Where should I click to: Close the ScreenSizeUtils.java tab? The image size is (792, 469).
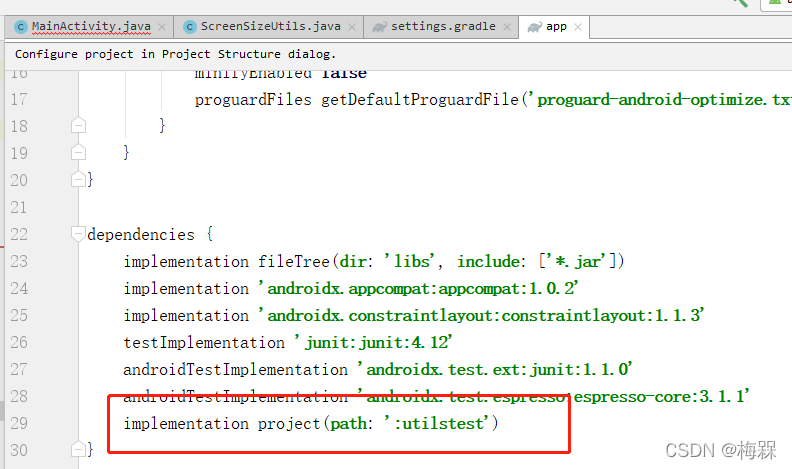tap(352, 27)
